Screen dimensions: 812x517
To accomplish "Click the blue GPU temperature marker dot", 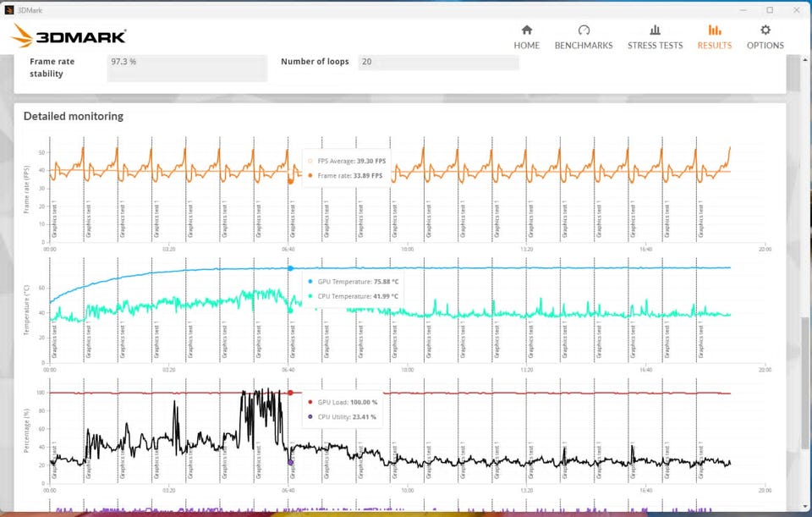I will [x=290, y=268].
